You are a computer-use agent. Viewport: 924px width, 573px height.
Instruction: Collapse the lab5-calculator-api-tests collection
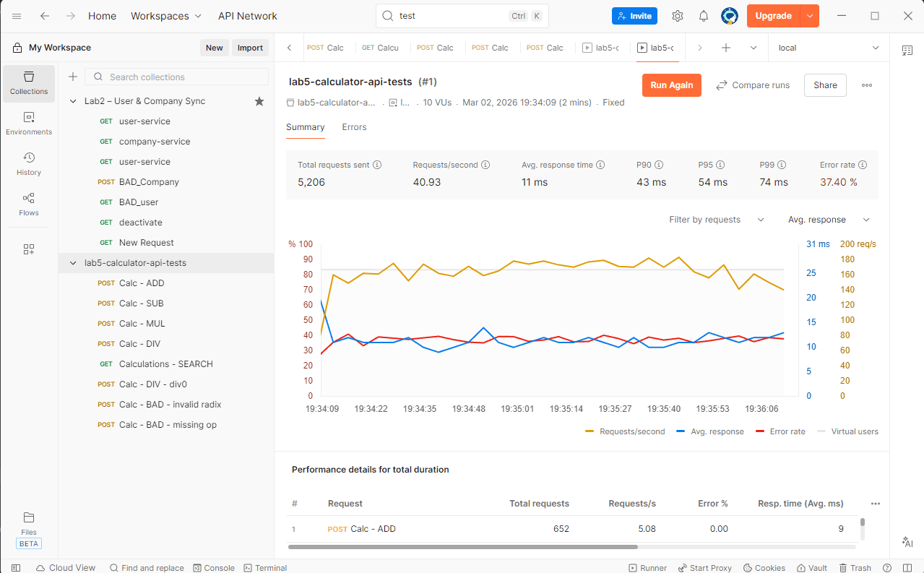pyautogui.click(x=72, y=263)
